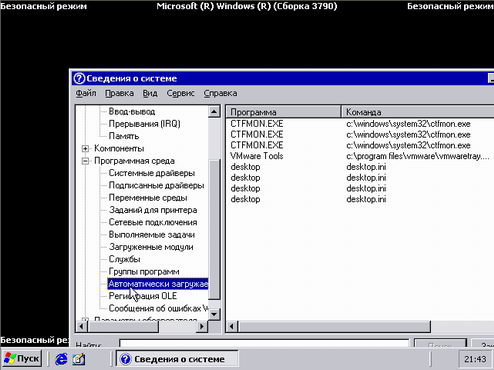Image resolution: width=494 pixels, height=370 pixels.
Task: Click the tree panel scroll down arrow
Action: point(214,314)
